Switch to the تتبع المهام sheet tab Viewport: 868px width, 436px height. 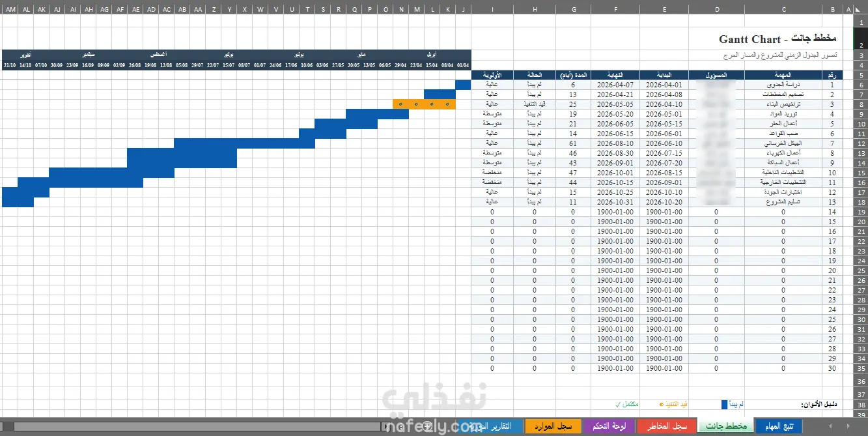tap(779, 426)
